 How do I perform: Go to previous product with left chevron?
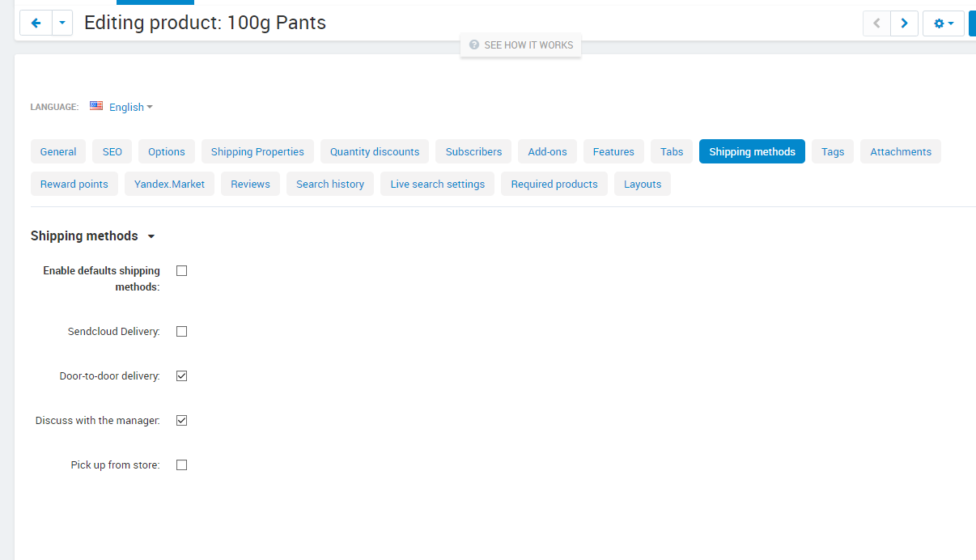point(876,23)
